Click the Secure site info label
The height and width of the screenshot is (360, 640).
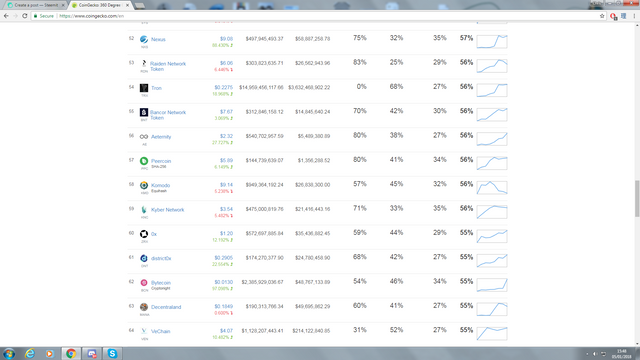[x=44, y=16]
